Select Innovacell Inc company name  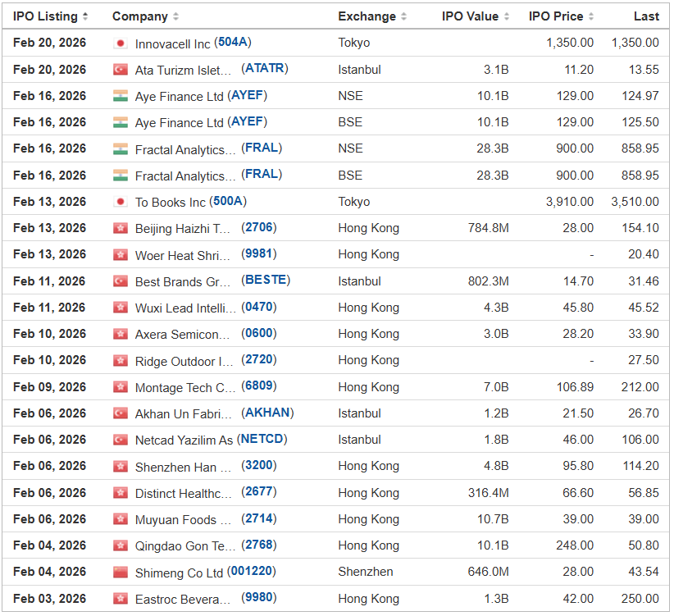coord(172,43)
